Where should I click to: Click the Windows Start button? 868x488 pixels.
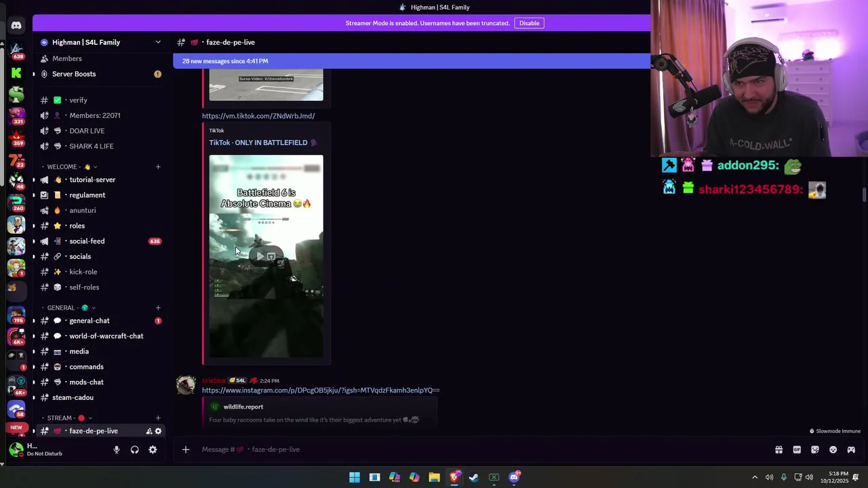pos(355,477)
